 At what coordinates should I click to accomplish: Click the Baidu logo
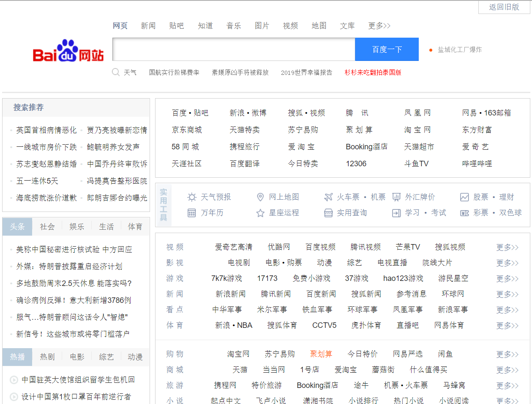[68, 50]
